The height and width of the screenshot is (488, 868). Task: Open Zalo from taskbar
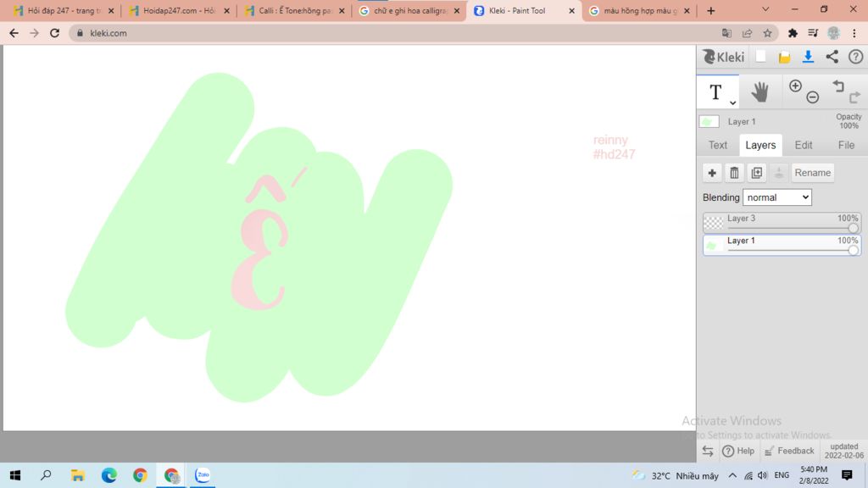pos(203,475)
